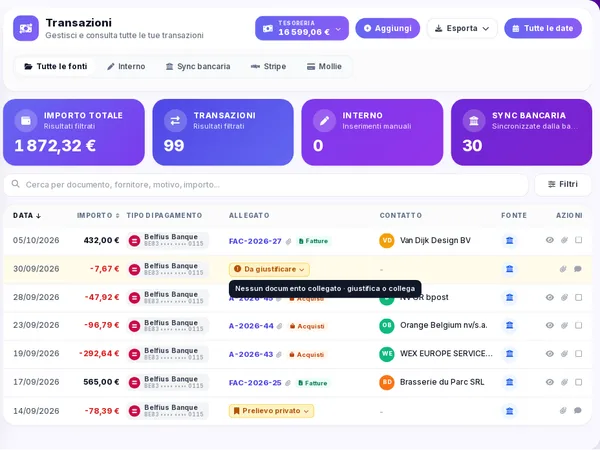Screen dimensions: 600x450
Task: Select the Tutte le fonti tab
Action: pos(56,67)
